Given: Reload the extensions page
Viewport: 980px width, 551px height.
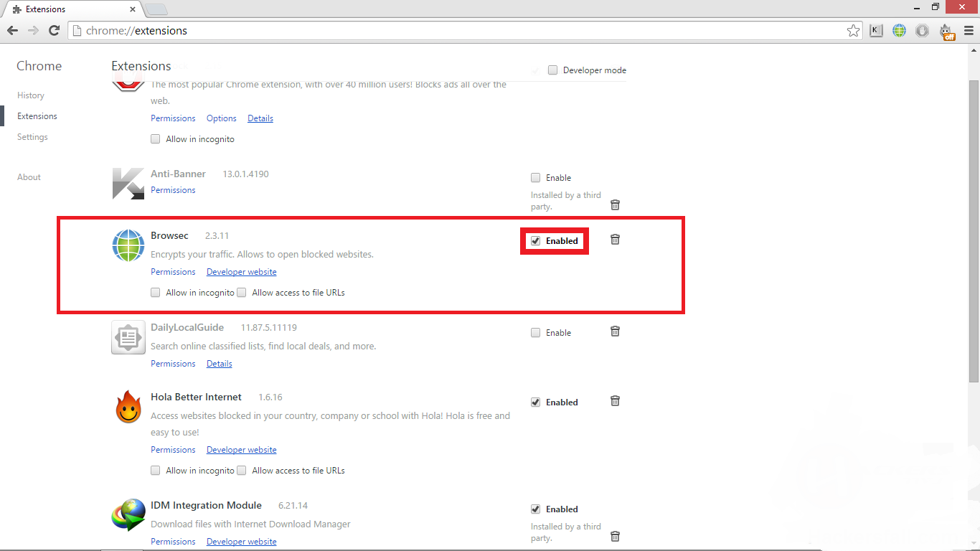Looking at the screenshot, I should 54,31.
